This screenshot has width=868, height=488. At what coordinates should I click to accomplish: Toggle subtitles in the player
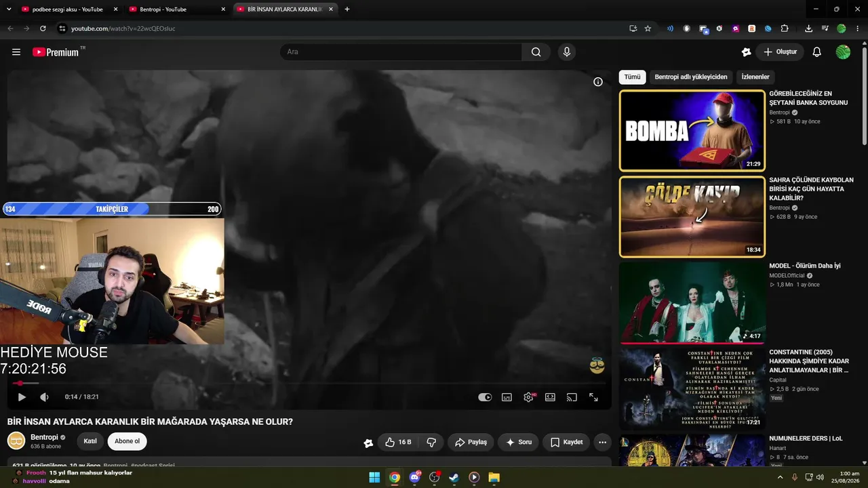pyautogui.click(x=507, y=397)
